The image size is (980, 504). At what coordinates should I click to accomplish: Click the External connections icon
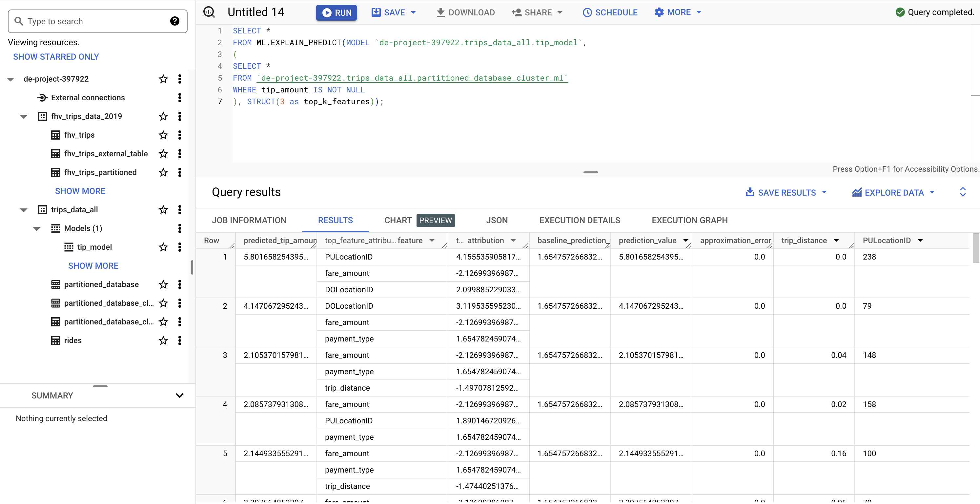42,98
